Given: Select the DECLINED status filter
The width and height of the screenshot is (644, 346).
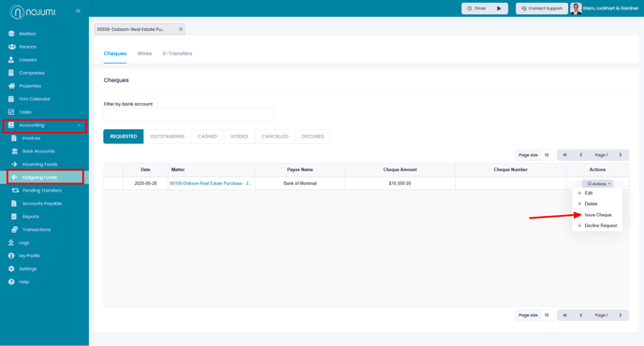Looking at the screenshot, I should 313,137.
